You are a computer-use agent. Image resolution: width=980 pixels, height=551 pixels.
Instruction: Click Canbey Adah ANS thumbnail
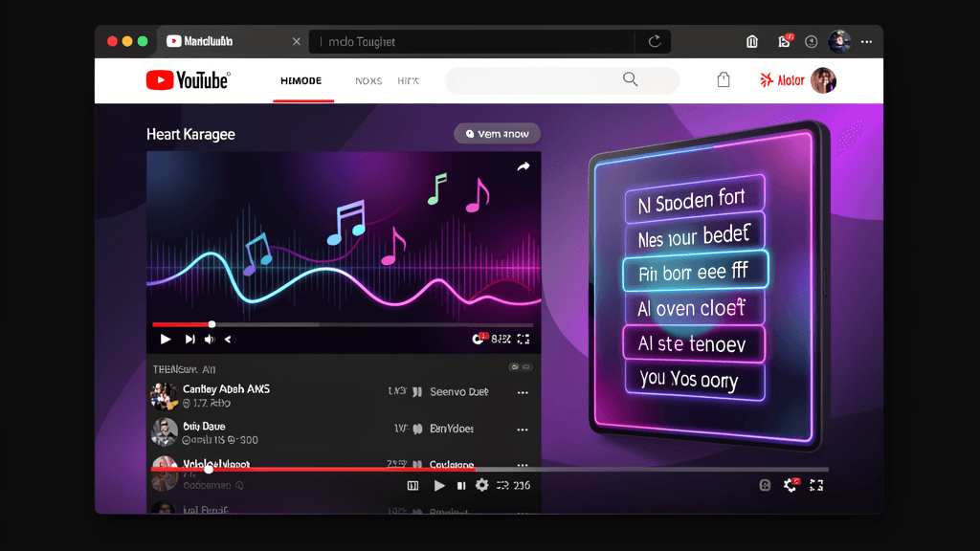pyautogui.click(x=164, y=395)
